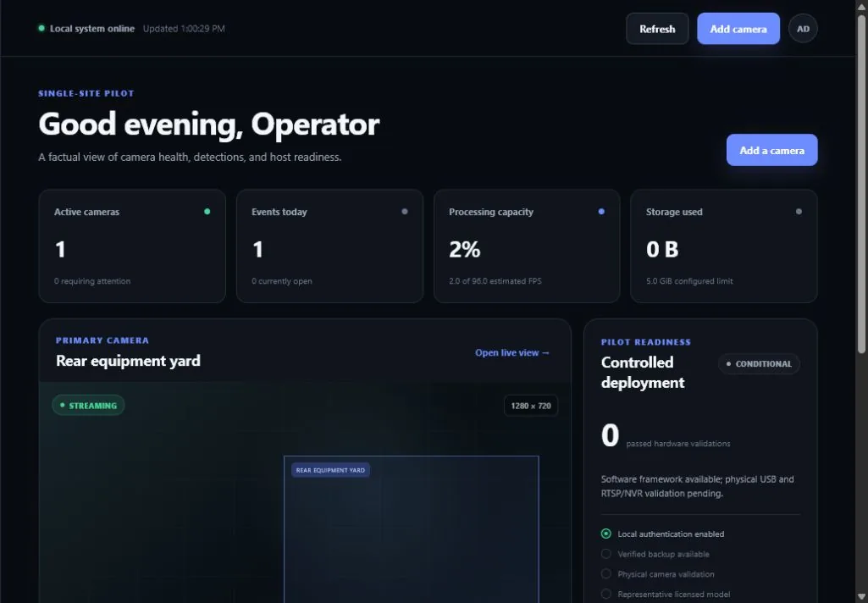
Task: Select the Events today card
Action: click(x=329, y=246)
